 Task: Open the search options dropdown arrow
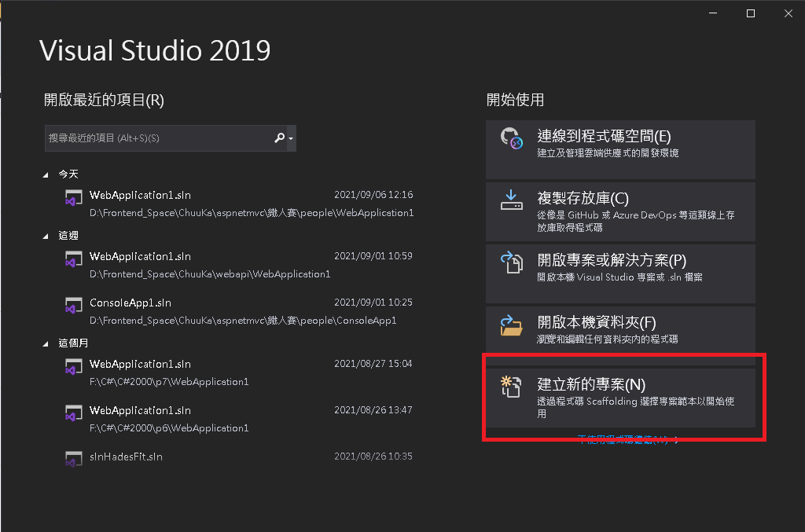(x=291, y=138)
